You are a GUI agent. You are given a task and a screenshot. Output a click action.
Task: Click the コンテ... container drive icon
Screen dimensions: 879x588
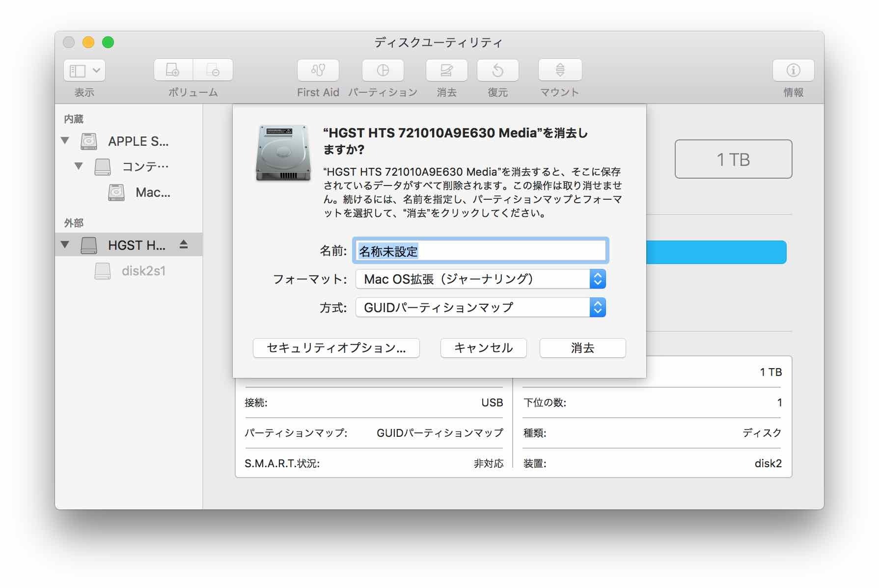tap(103, 167)
